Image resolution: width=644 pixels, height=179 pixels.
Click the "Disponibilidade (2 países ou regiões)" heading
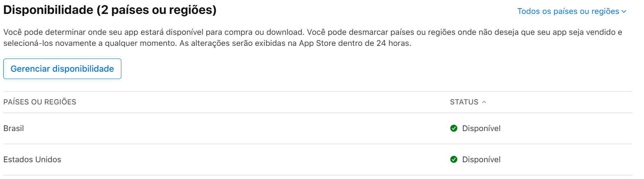(x=110, y=10)
